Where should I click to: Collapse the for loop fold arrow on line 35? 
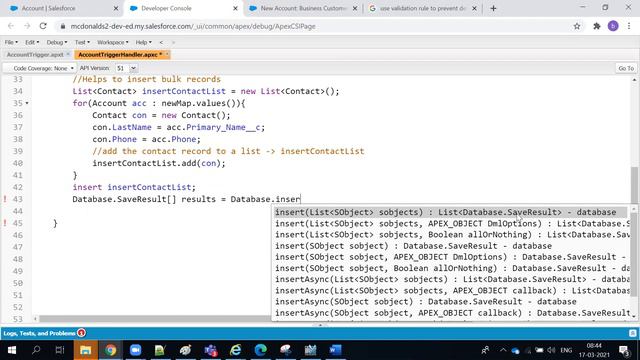[x=27, y=103]
